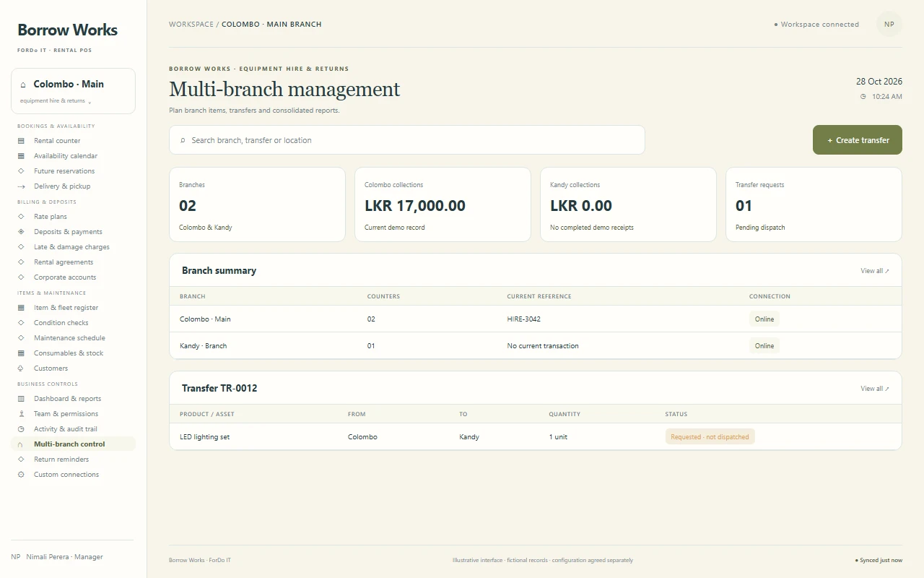Click the Synced just now status
This screenshot has width=924, height=578.
point(879,560)
